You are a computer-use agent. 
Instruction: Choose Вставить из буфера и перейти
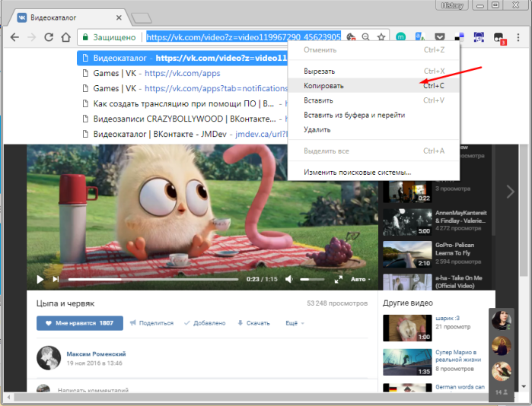(x=374, y=115)
